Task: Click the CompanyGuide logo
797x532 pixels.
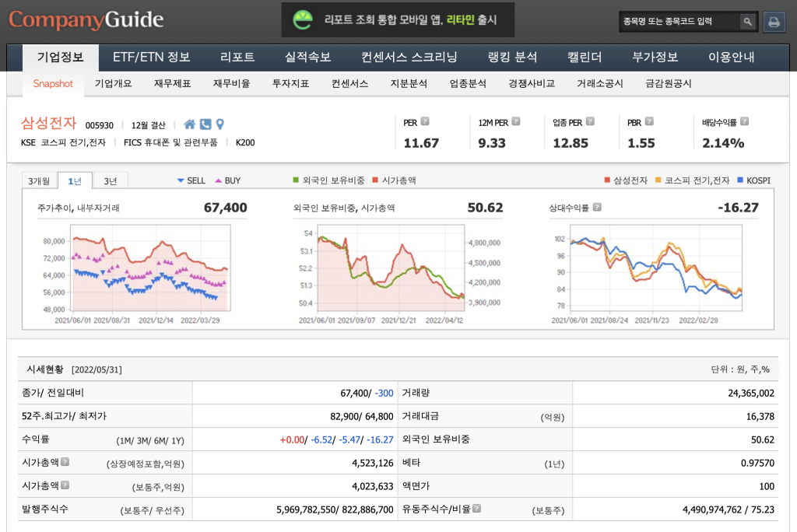Action: click(x=86, y=20)
